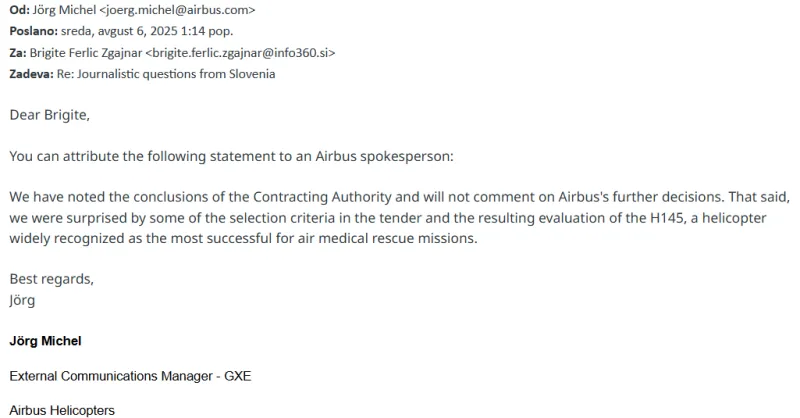Click the 'Poslano:' field label

(33, 31)
